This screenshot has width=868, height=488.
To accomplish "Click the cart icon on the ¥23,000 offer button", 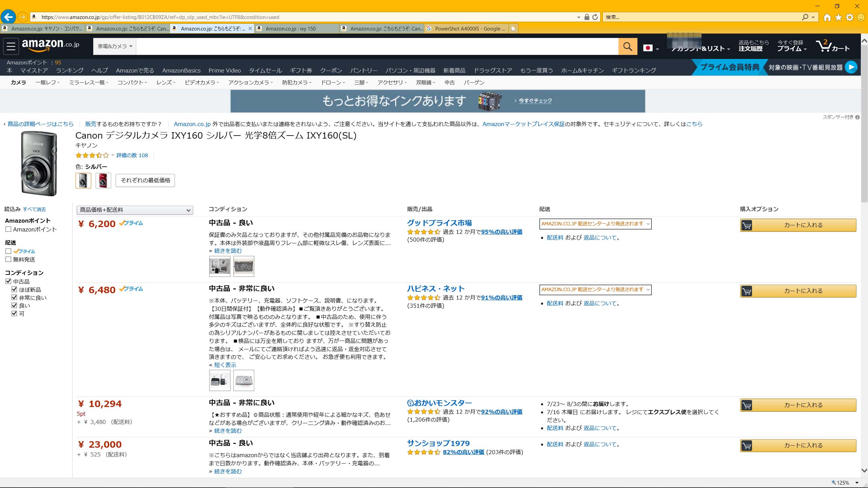I will point(747,445).
